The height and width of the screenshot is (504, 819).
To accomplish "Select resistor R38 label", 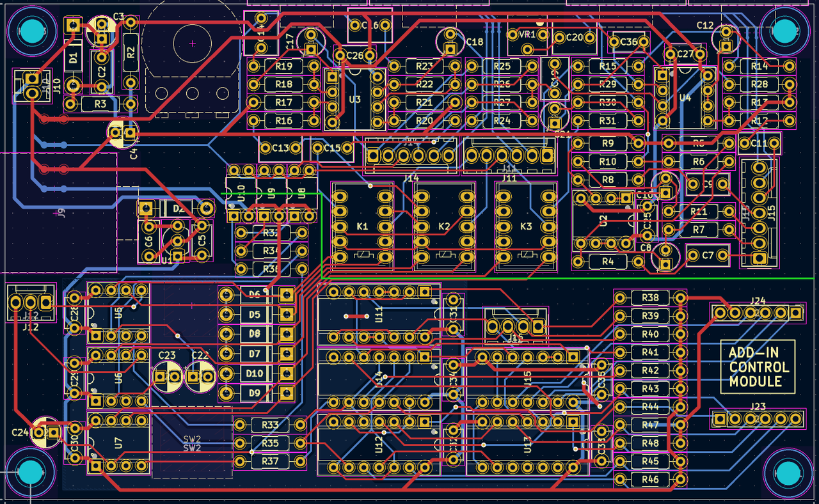I will coord(651,296).
